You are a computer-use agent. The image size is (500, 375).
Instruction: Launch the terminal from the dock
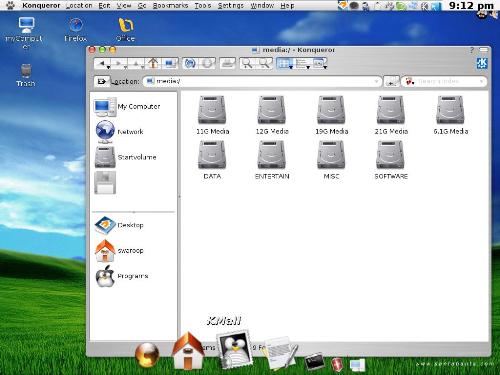click(314, 362)
